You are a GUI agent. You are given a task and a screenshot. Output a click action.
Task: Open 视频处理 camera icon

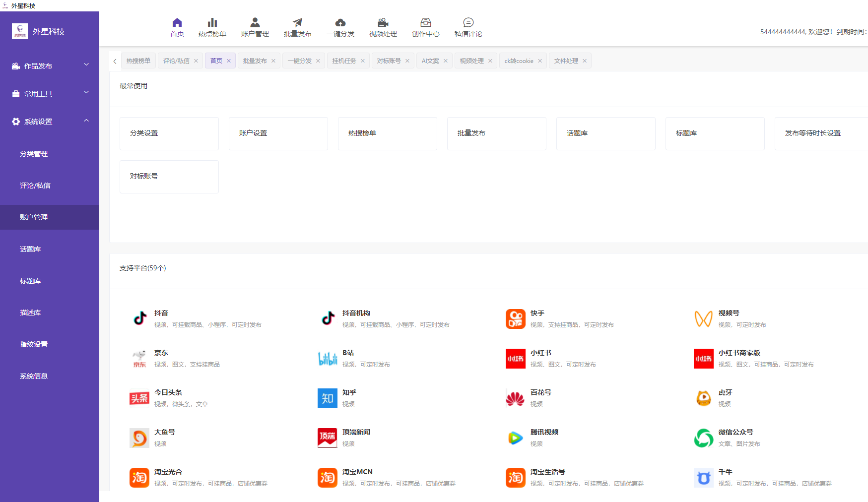(383, 22)
